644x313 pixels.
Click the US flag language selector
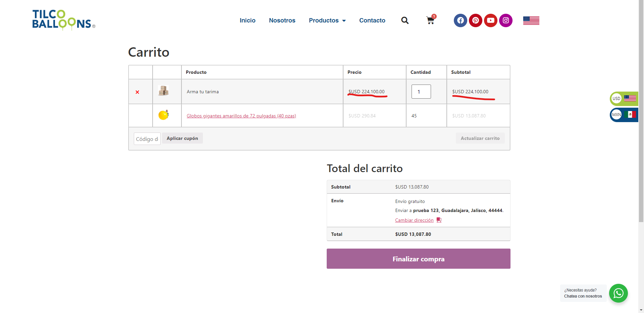click(x=531, y=20)
